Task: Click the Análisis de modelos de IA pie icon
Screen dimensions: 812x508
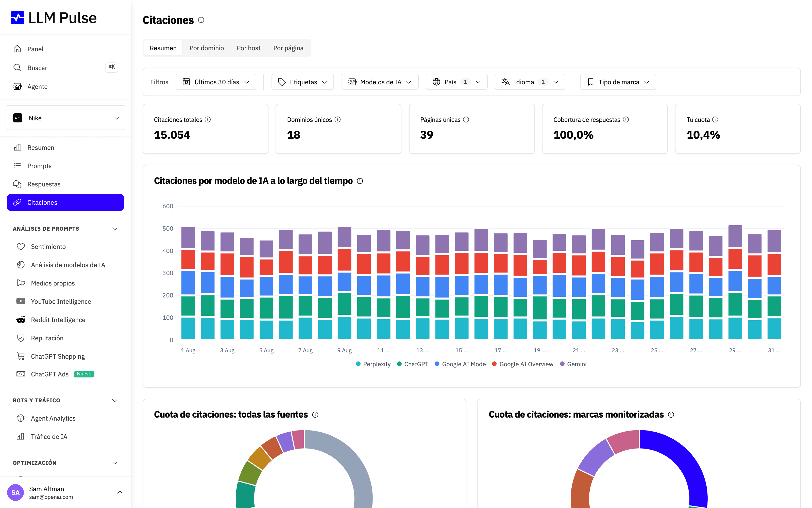Action: pyautogui.click(x=21, y=265)
